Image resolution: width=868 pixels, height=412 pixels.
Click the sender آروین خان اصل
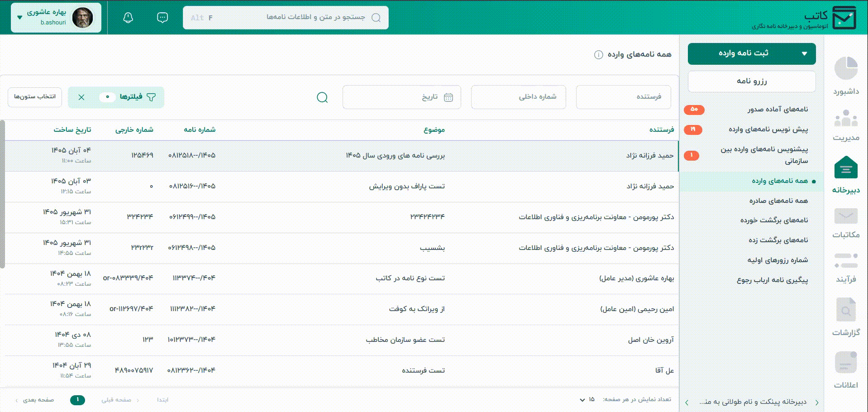click(x=651, y=340)
